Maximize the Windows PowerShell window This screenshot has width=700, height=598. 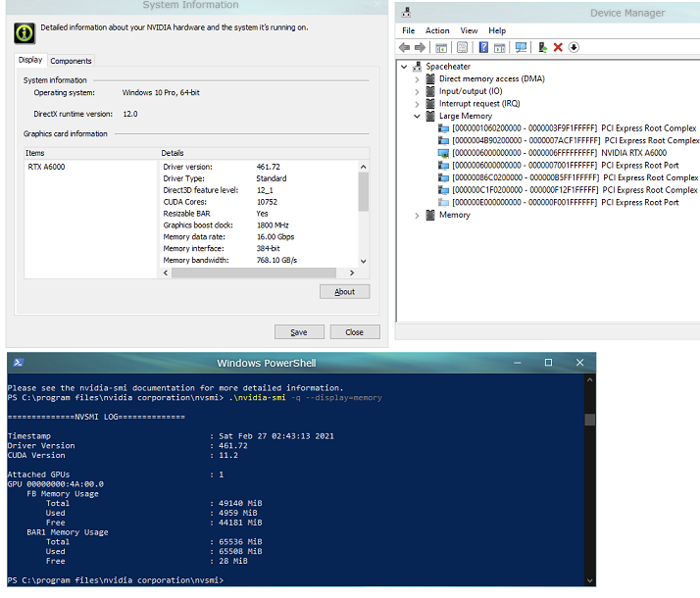548,363
